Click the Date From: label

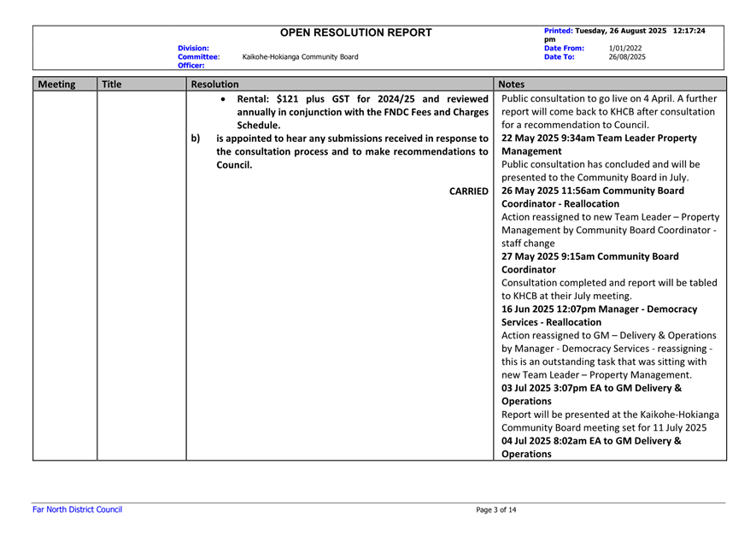tap(564, 48)
